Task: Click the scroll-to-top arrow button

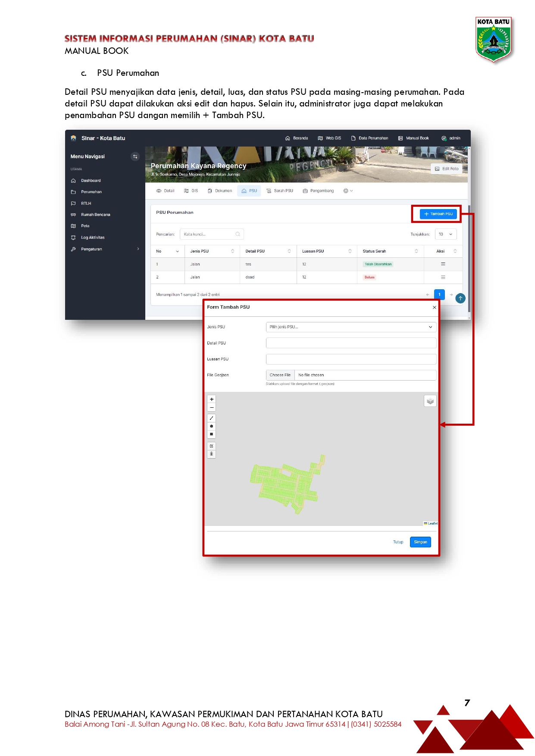Action: tap(460, 298)
